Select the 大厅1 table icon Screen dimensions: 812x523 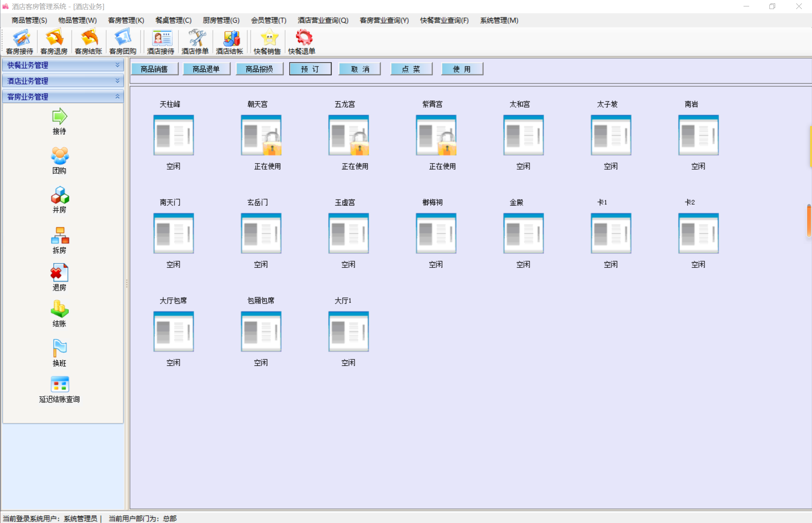tap(348, 331)
